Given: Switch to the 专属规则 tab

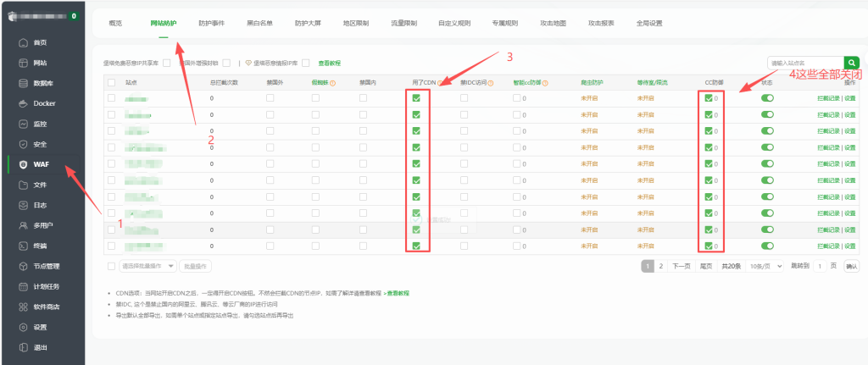Looking at the screenshot, I should (505, 23).
